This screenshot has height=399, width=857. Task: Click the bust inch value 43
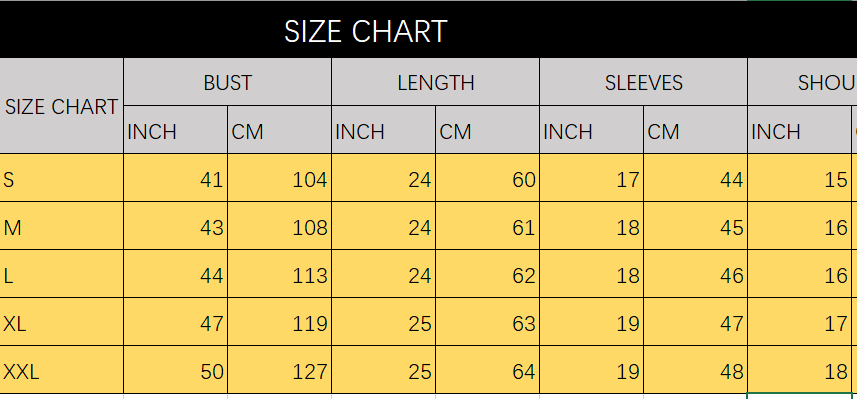click(175, 226)
